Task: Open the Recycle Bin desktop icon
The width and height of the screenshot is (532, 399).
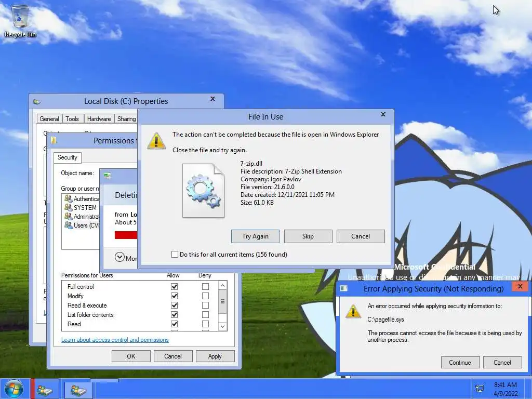Action: pyautogui.click(x=20, y=20)
